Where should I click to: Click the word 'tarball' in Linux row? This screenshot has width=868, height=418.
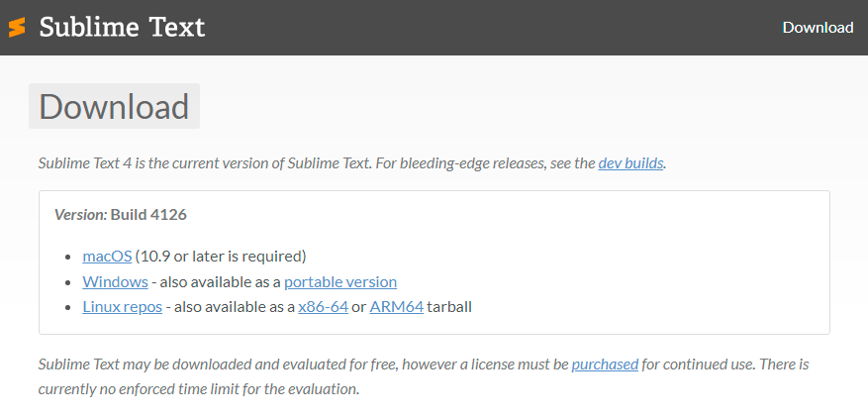[x=449, y=306]
